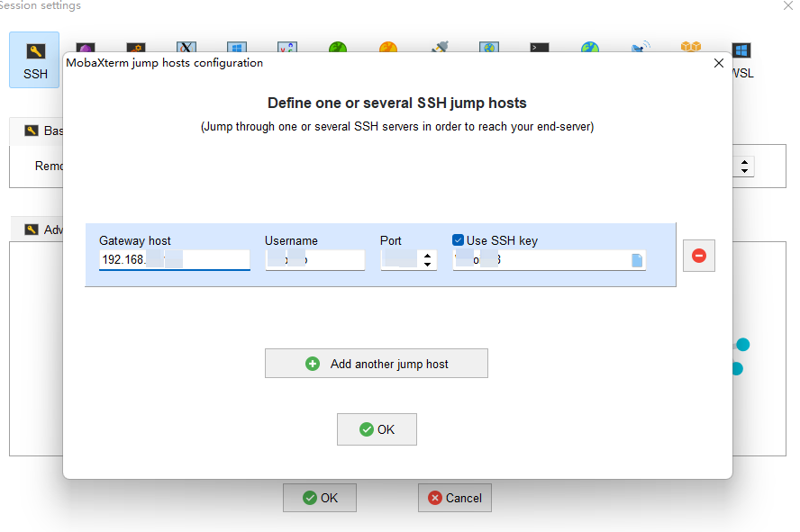The image size is (800, 532).
Task: Select the Shell terminal session icon
Action: click(540, 48)
